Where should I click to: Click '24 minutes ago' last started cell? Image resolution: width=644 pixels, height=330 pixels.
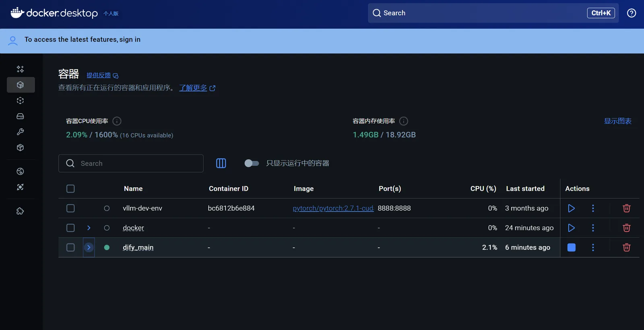529,228
